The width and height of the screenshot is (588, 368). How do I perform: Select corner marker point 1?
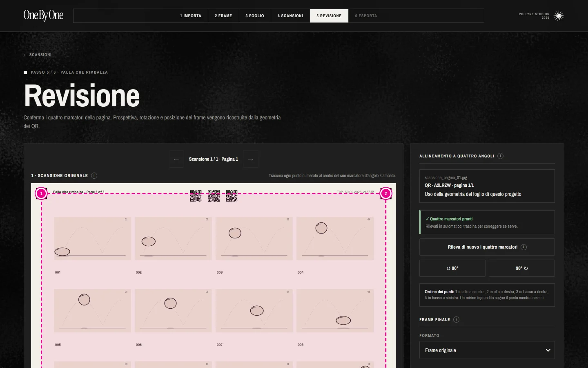point(41,193)
